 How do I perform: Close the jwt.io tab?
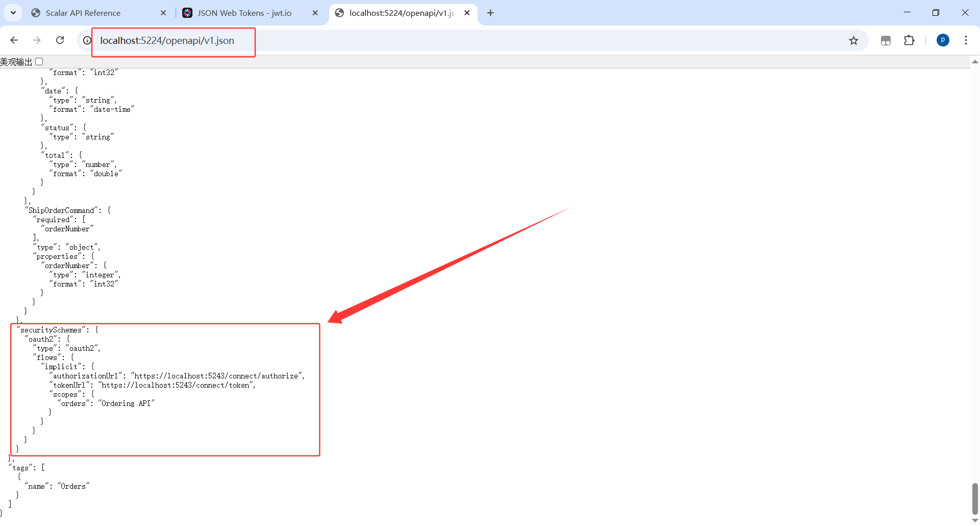point(315,13)
